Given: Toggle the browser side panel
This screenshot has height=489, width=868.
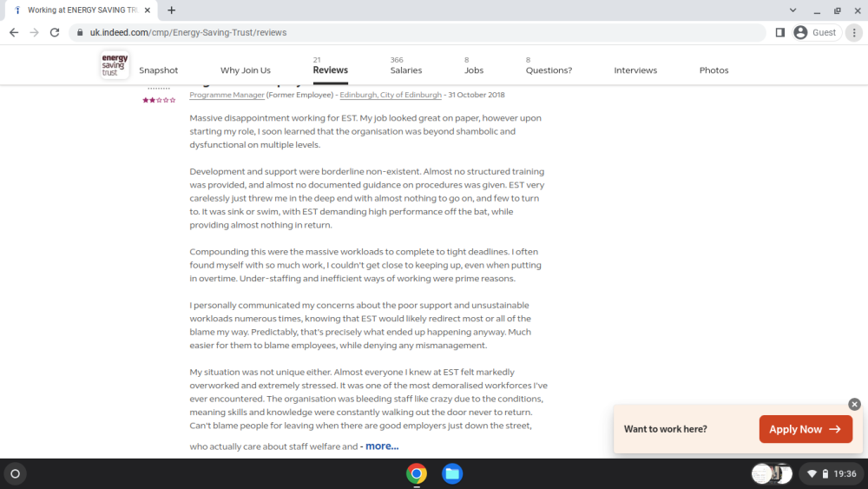Looking at the screenshot, I should click(x=780, y=33).
